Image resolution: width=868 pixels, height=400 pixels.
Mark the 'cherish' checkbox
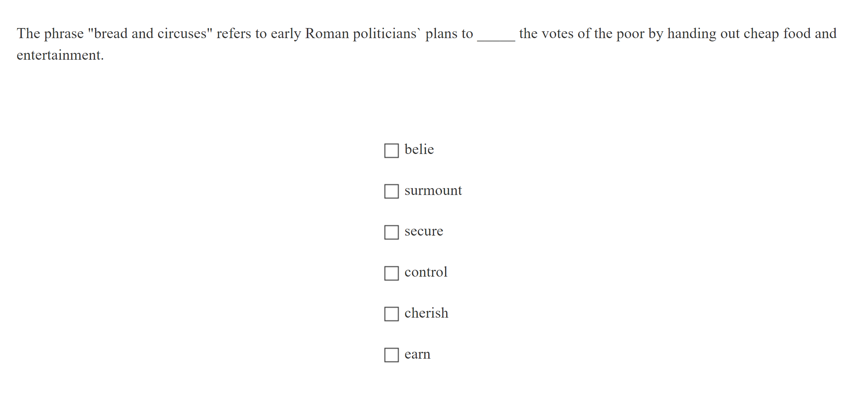point(391,314)
